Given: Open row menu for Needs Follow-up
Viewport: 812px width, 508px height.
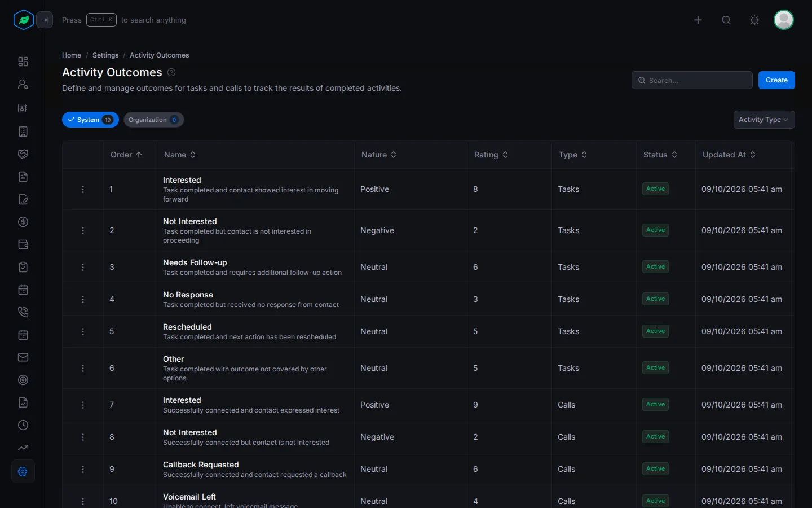Looking at the screenshot, I should [x=83, y=267].
